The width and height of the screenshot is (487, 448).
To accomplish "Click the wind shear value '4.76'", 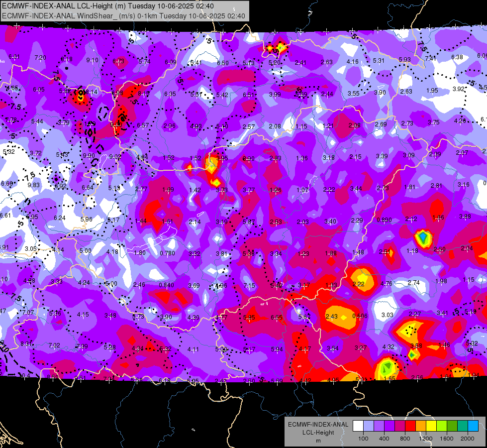I will pyautogui.click(x=387, y=284).
